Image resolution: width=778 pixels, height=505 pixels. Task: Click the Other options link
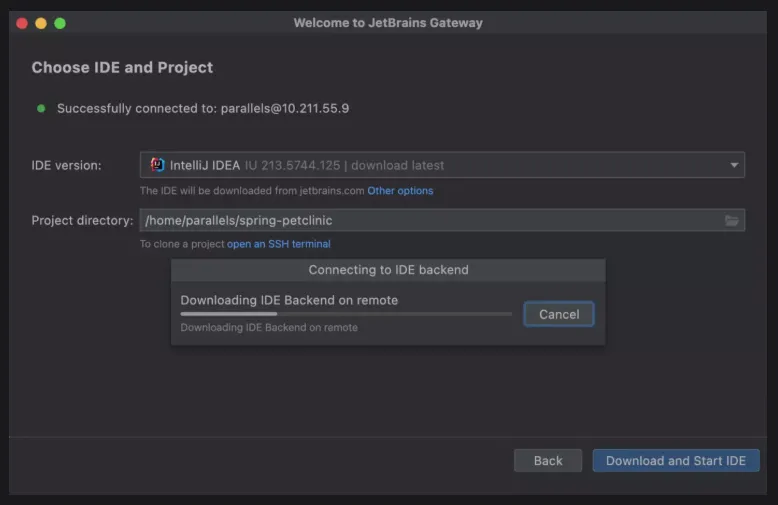[400, 190]
